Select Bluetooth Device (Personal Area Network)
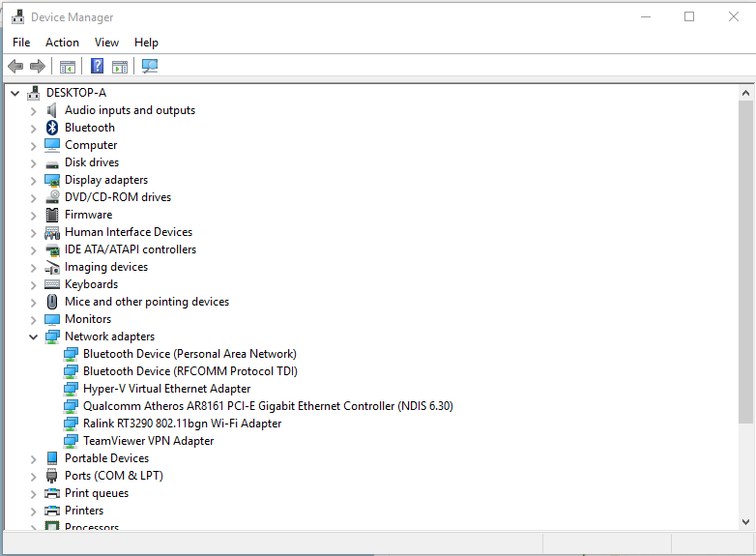The width and height of the screenshot is (756, 556). pyautogui.click(x=189, y=354)
